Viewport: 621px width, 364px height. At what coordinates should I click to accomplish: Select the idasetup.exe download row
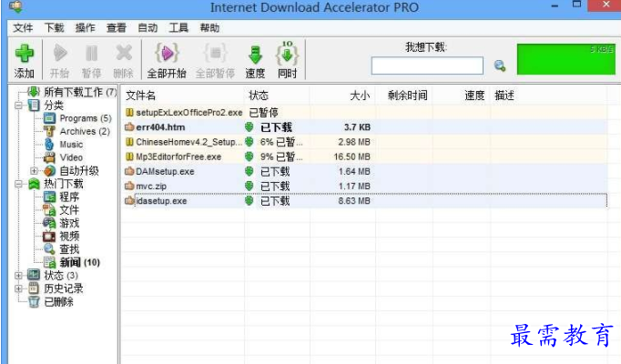point(364,200)
